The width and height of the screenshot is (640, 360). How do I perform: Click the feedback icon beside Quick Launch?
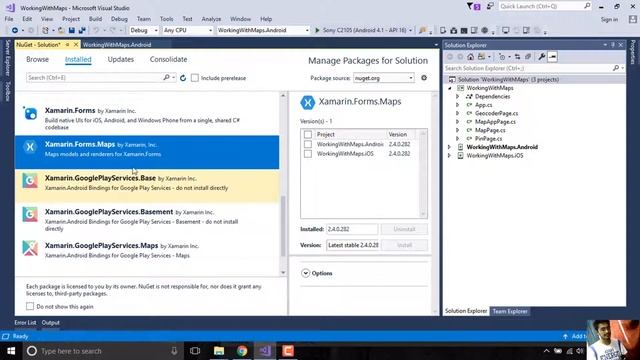point(490,6)
